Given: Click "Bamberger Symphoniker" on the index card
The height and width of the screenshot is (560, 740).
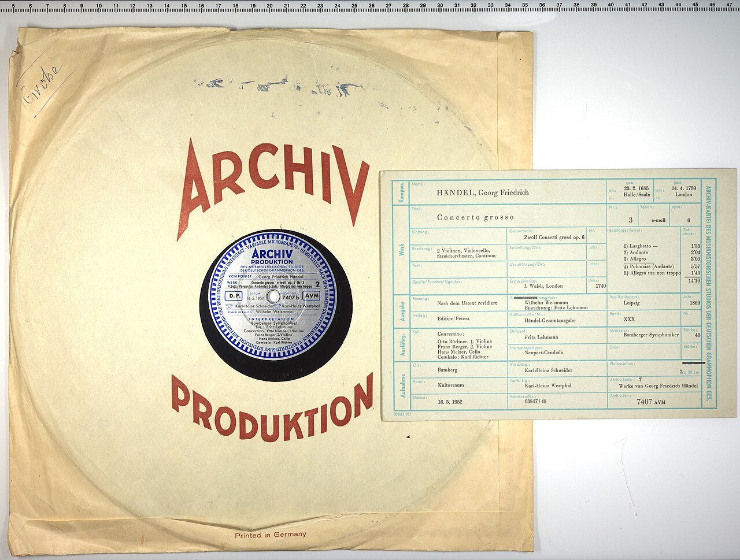Looking at the screenshot, I should click(651, 335).
